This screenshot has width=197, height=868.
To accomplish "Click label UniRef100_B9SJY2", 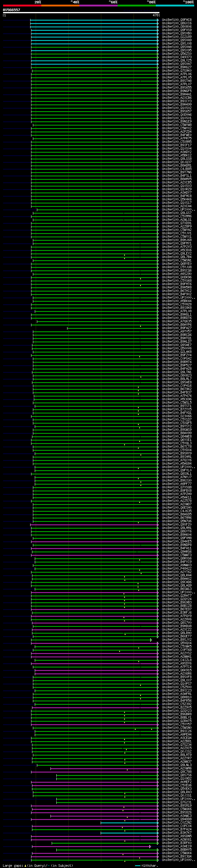I will 177,640.
